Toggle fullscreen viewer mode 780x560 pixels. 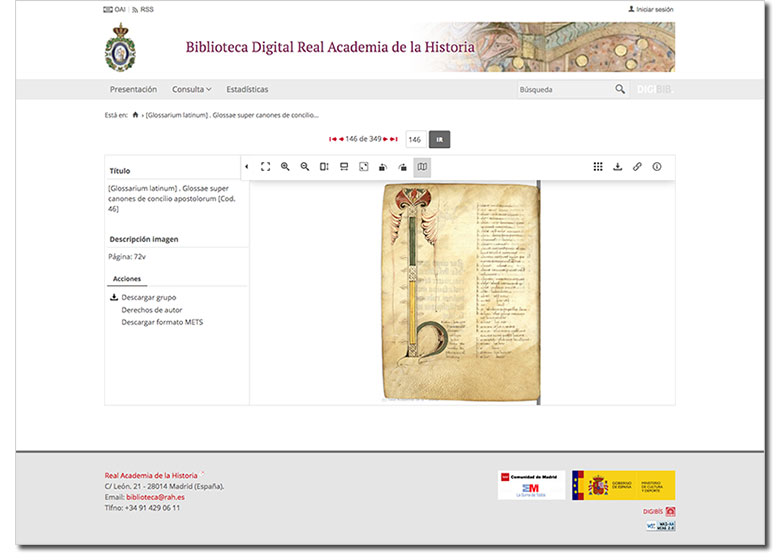[266, 167]
